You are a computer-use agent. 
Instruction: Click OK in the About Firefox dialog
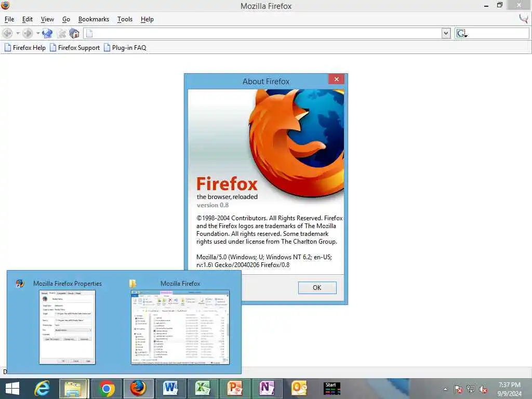point(317,288)
